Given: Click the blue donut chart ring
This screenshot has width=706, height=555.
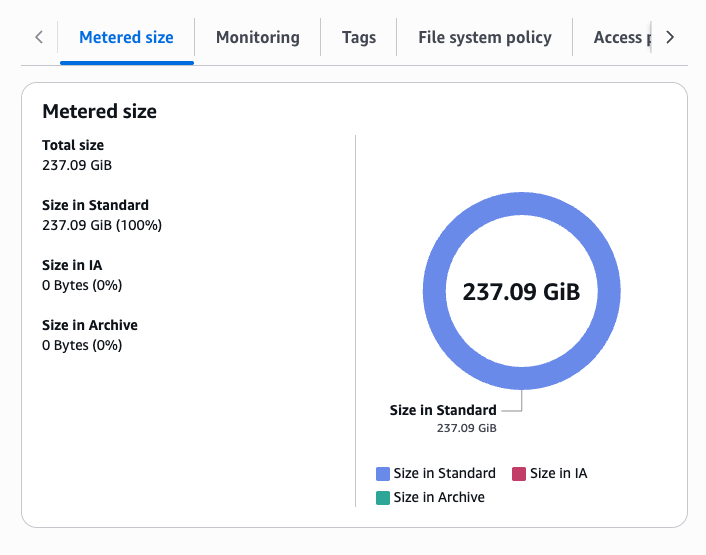Looking at the screenshot, I should tap(522, 203).
